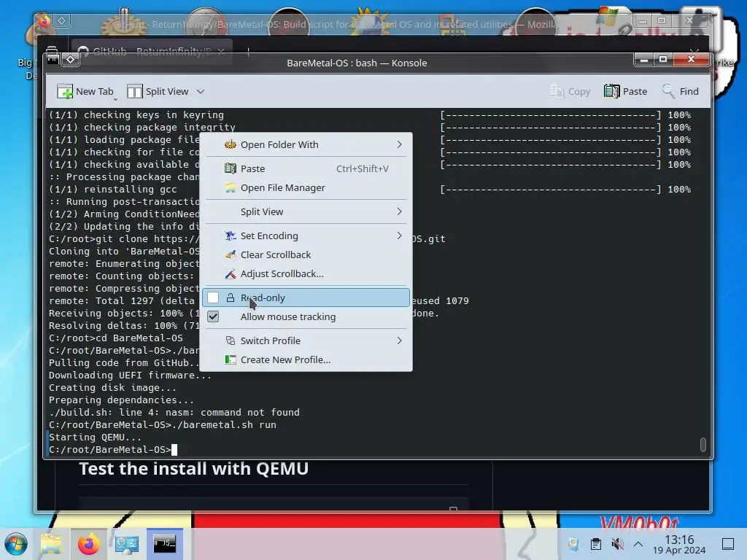Viewport: 747px width, 560px height.
Task: Click the Paste toolbar icon
Action: (612, 91)
